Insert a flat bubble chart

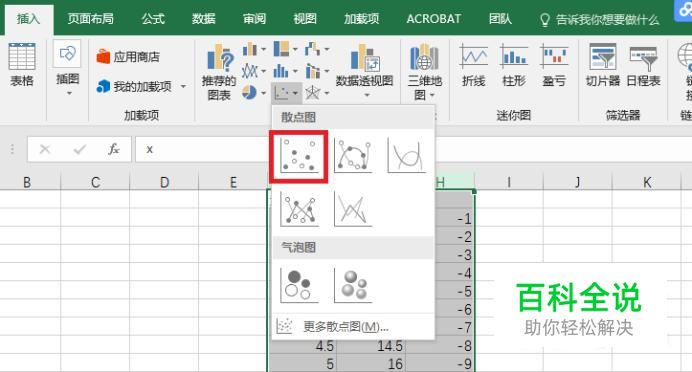point(299,286)
